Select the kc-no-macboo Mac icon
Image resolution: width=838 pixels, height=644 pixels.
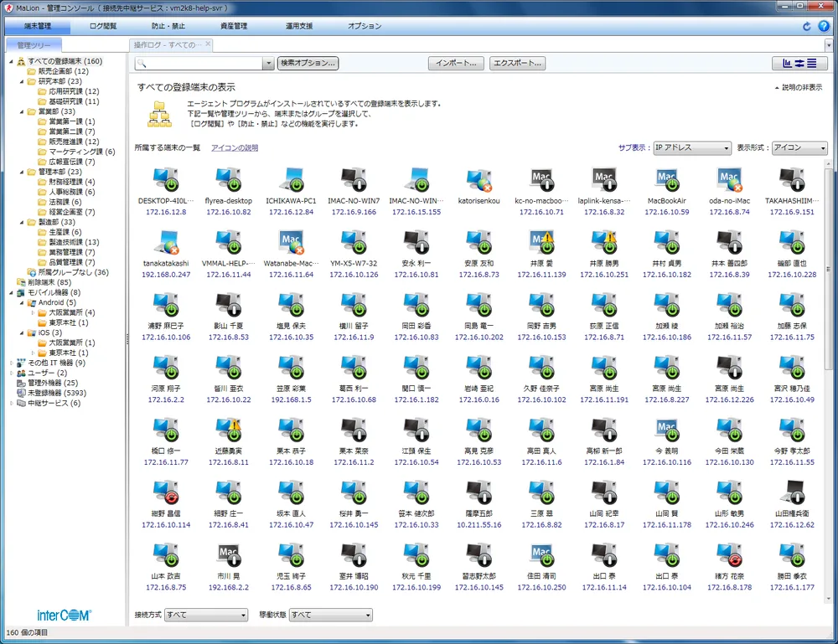tap(541, 179)
